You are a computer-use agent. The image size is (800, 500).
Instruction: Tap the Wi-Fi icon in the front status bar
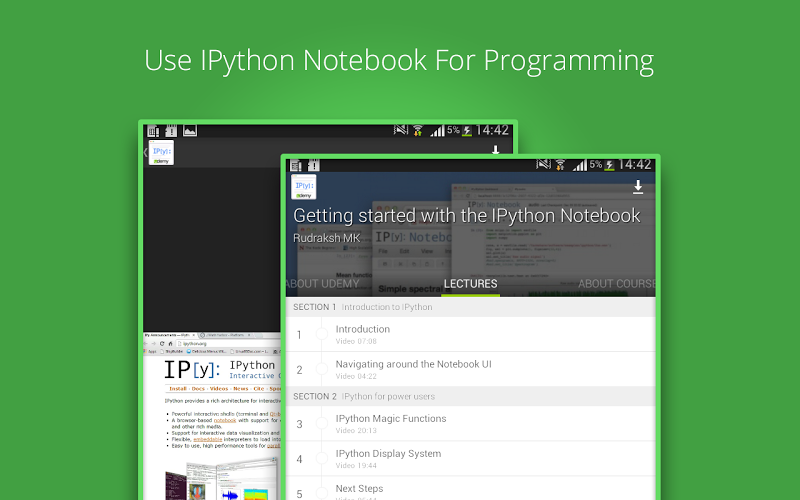coord(560,164)
